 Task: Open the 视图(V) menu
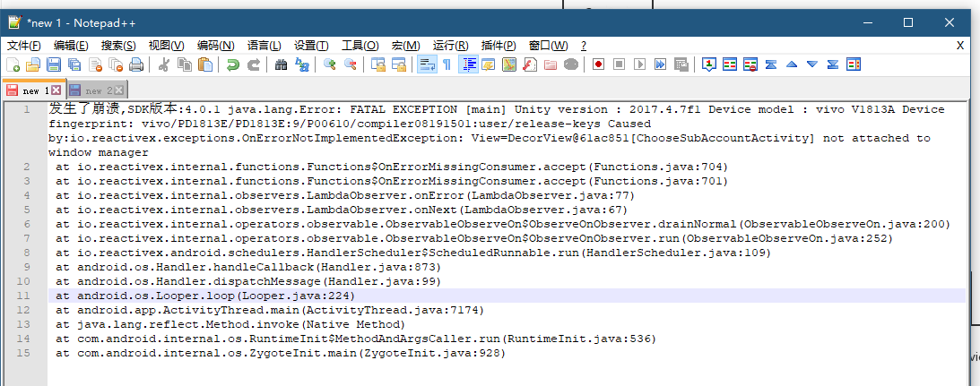click(x=166, y=46)
